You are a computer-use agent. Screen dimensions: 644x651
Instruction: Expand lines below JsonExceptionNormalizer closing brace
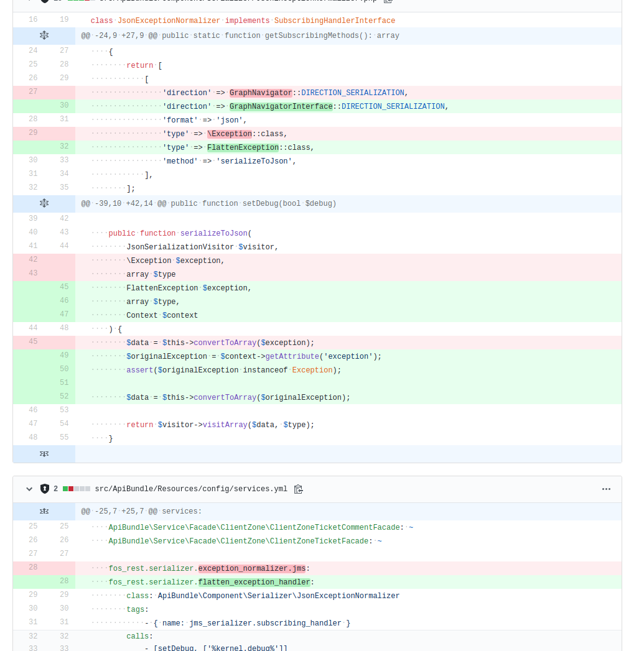44,454
